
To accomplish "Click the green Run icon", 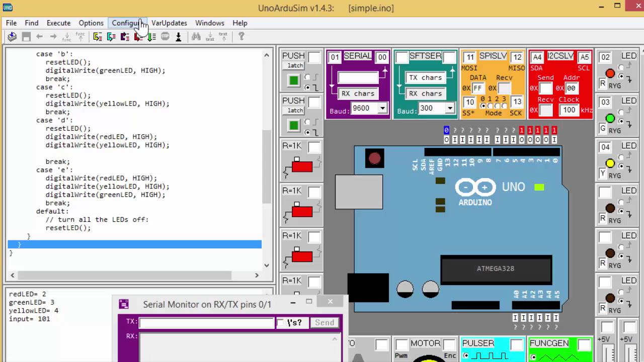I will pyautogui.click(x=151, y=37).
